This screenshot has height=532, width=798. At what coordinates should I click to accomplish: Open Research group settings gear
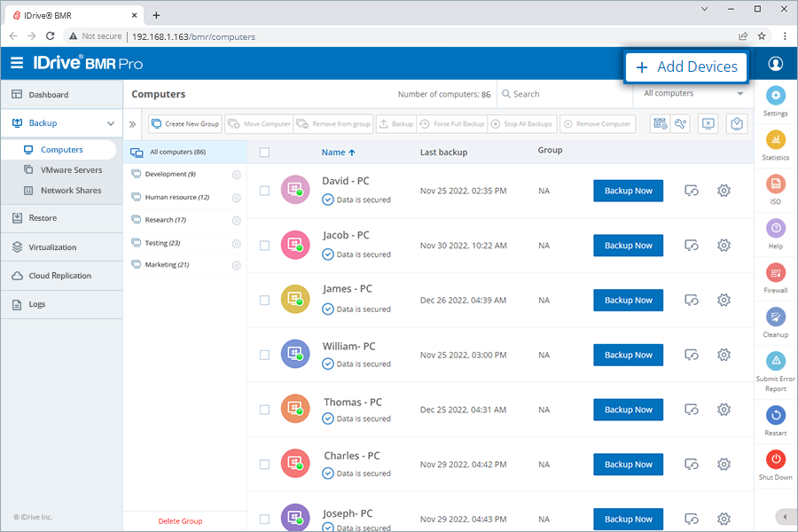click(236, 221)
